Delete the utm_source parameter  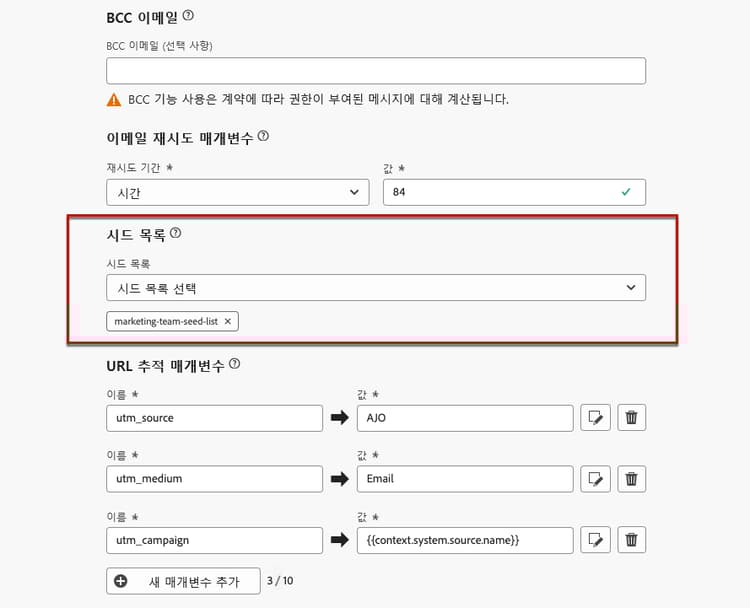[x=631, y=418]
